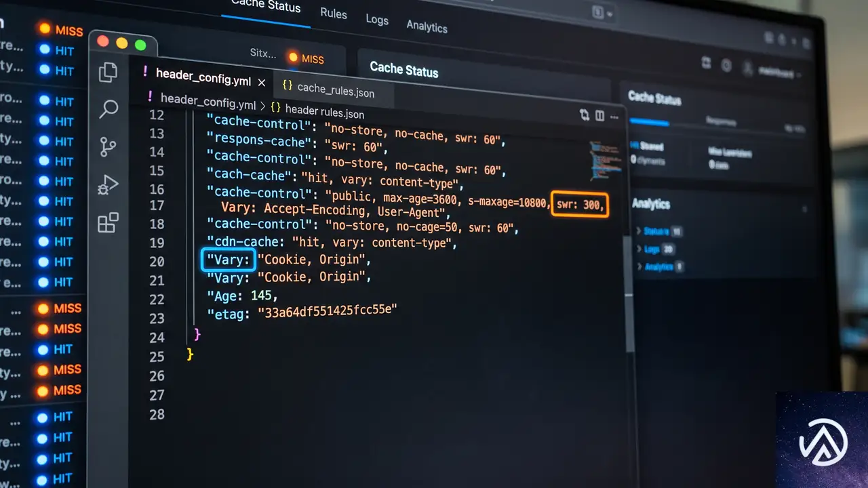Click the split editor icon above the editor
Screen dimensions: 868x488
[599, 116]
